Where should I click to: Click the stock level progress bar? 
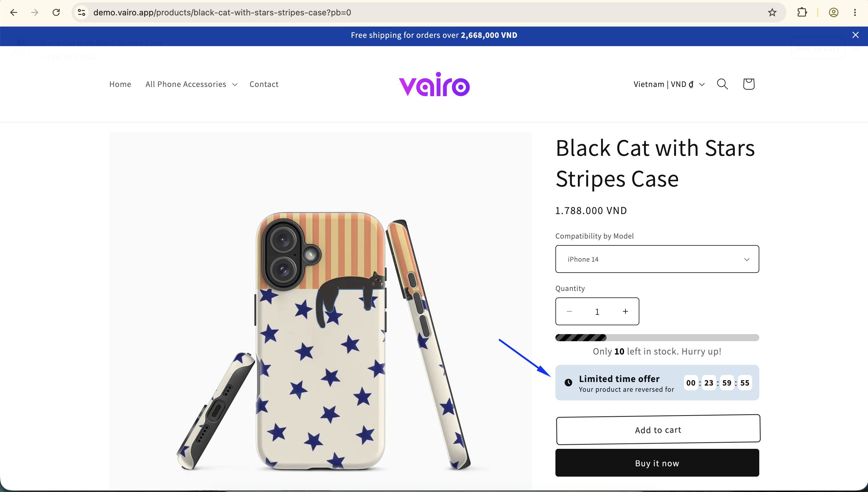point(657,338)
